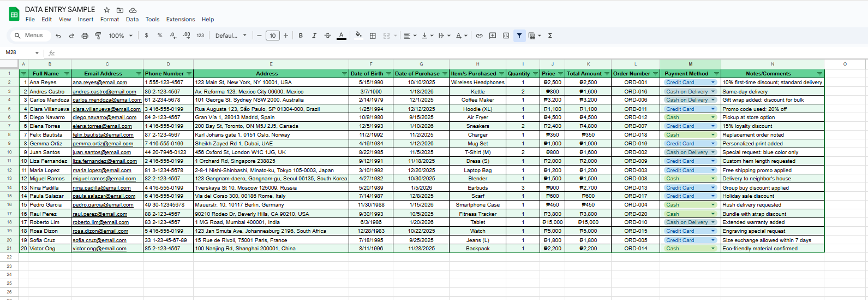The height and width of the screenshot is (300, 868).
Task: Check the cloud document status icon
Action: tap(133, 10)
